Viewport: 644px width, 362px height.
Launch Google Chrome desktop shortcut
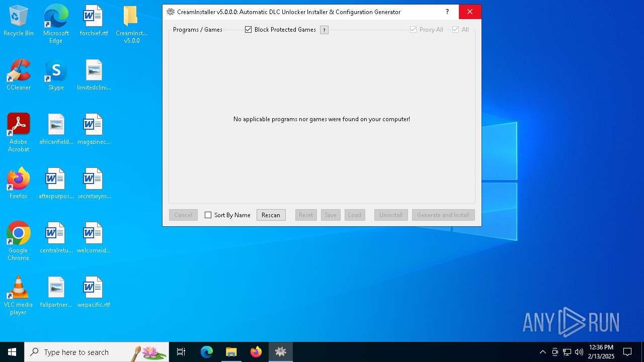19,241
